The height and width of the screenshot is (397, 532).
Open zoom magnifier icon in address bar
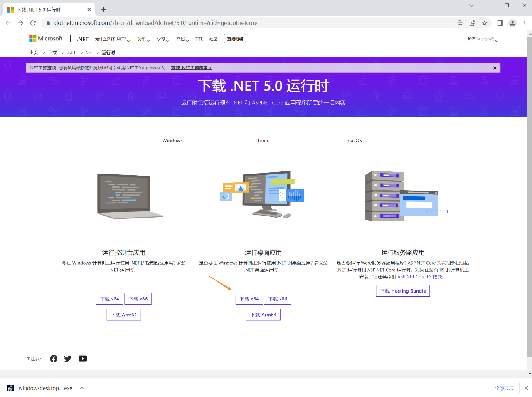pyautogui.click(x=460, y=23)
